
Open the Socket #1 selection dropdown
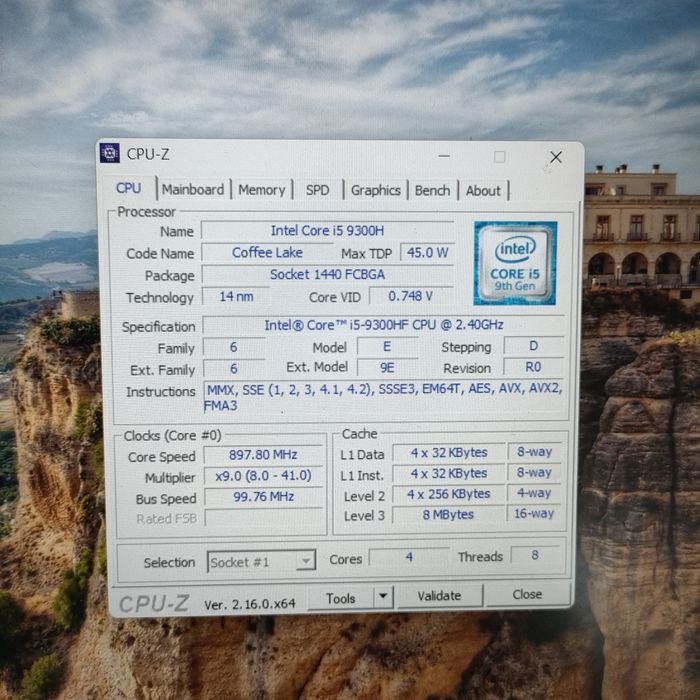click(261, 562)
